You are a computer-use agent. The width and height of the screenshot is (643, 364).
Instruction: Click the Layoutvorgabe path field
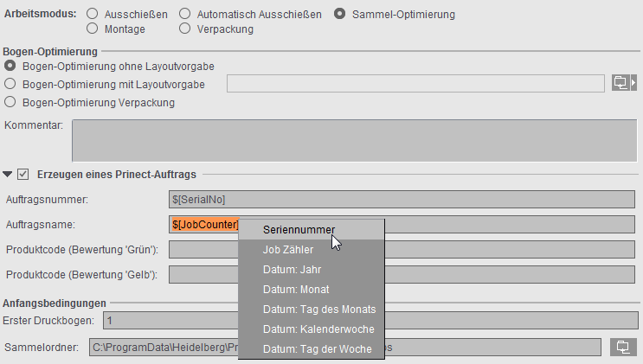tap(415, 83)
